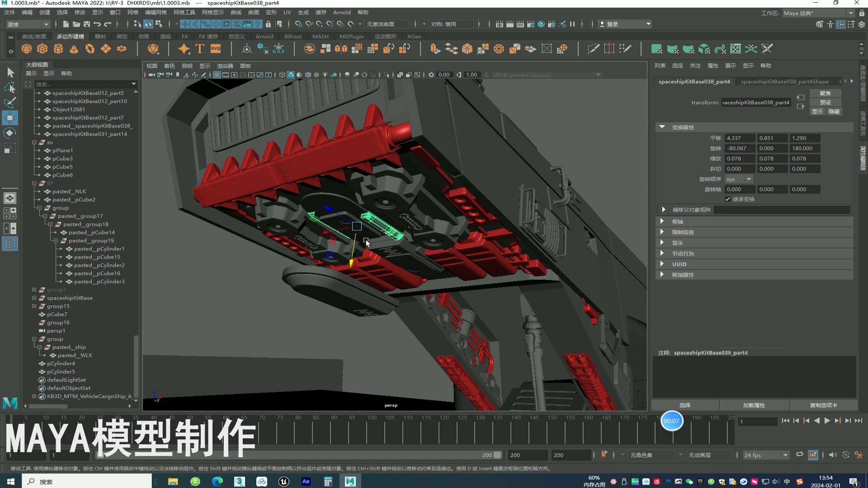Activate the Rotate tool in the left toolbox
This screenshot has height=488, width=868.
pyautogui.click(x=10, y=133)
